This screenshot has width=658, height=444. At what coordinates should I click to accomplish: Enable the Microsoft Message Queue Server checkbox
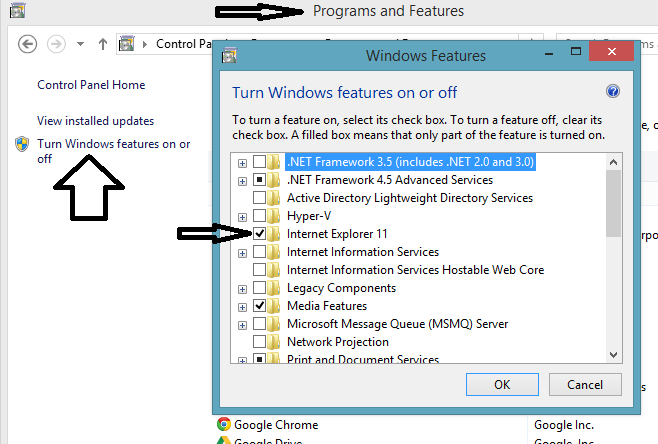point(259,324)
